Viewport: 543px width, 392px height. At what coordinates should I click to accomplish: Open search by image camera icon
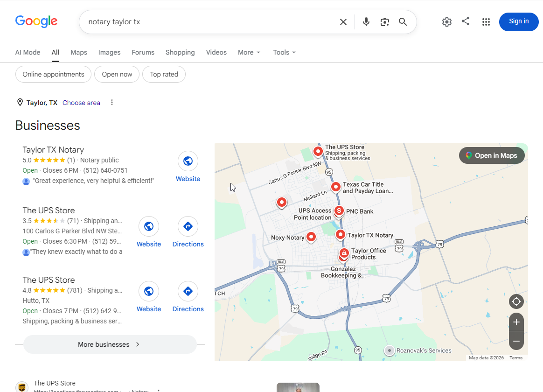coord(385,22)
